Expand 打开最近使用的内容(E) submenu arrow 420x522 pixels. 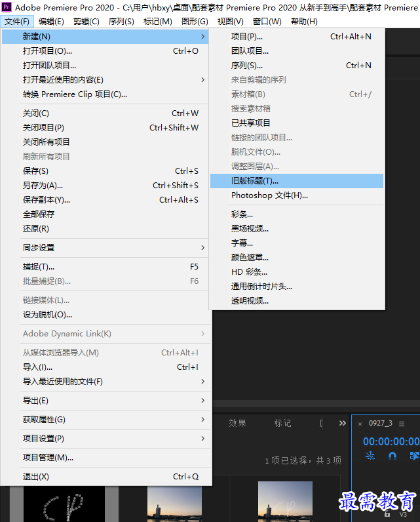[x=203, y=79]
